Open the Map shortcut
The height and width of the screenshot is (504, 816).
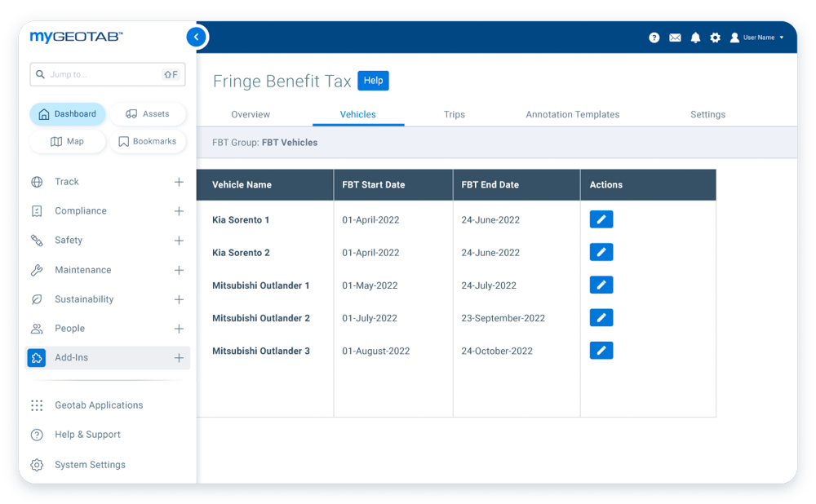click(x=68, y=141)
